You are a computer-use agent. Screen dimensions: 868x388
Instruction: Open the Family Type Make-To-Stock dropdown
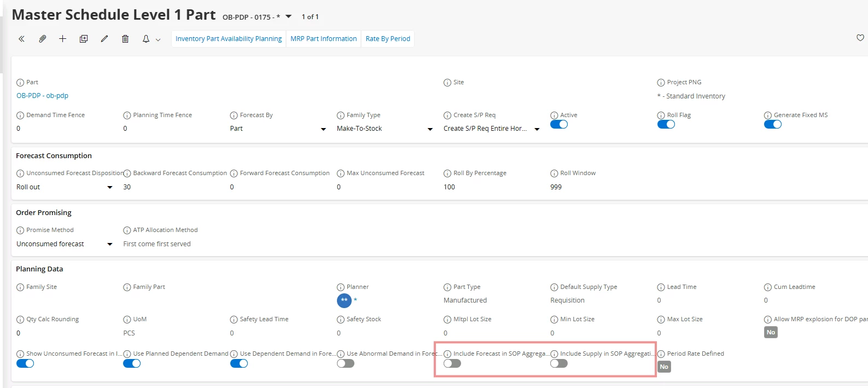(x=430, y=129)
